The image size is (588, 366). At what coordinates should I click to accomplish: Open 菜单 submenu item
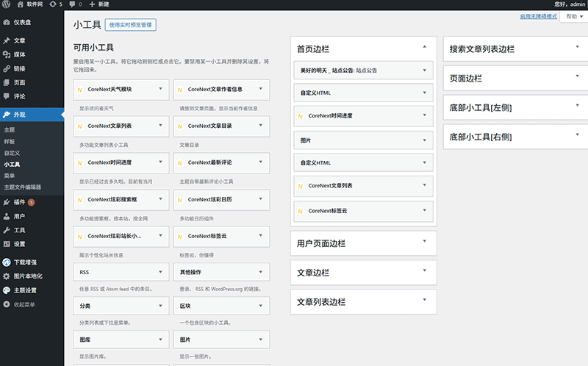pyautogui.click(x=10, y=176)
